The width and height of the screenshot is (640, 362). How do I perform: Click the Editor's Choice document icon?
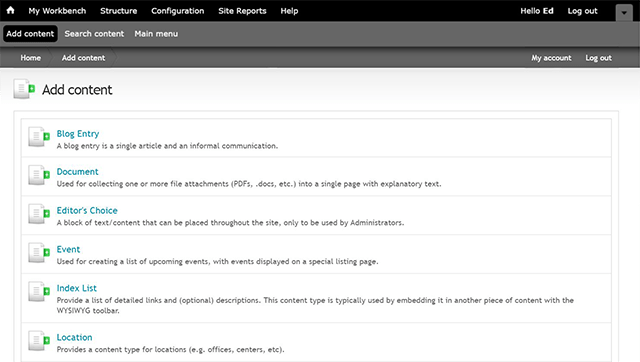[39, 214]
